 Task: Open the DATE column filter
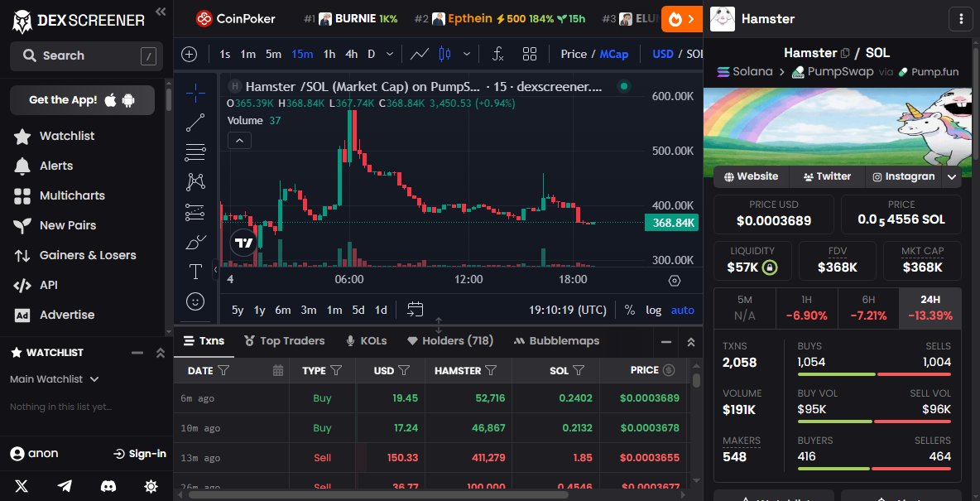(223, 371)
